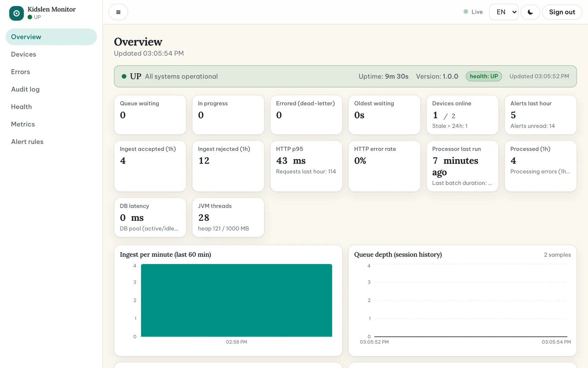This screenshot has width=588, height=368.
Task: Click 'Processing errors (1h...' text
Action: pos(540,171)
